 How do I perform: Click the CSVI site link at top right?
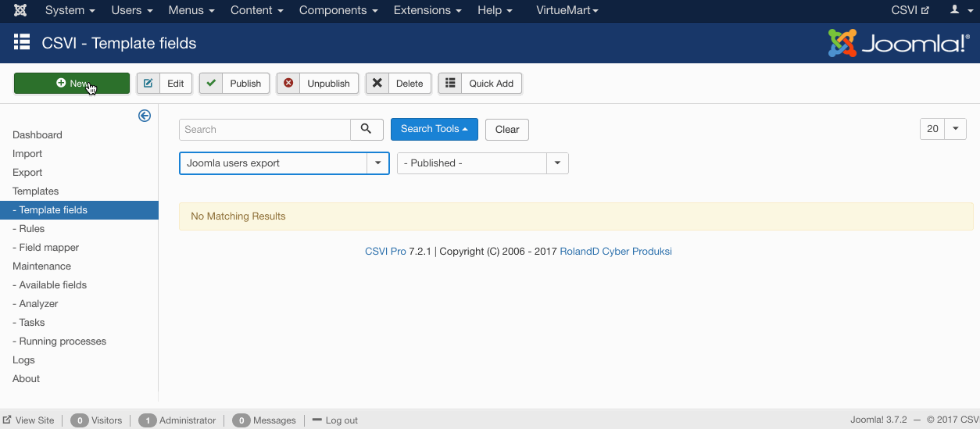pos(910,10)
